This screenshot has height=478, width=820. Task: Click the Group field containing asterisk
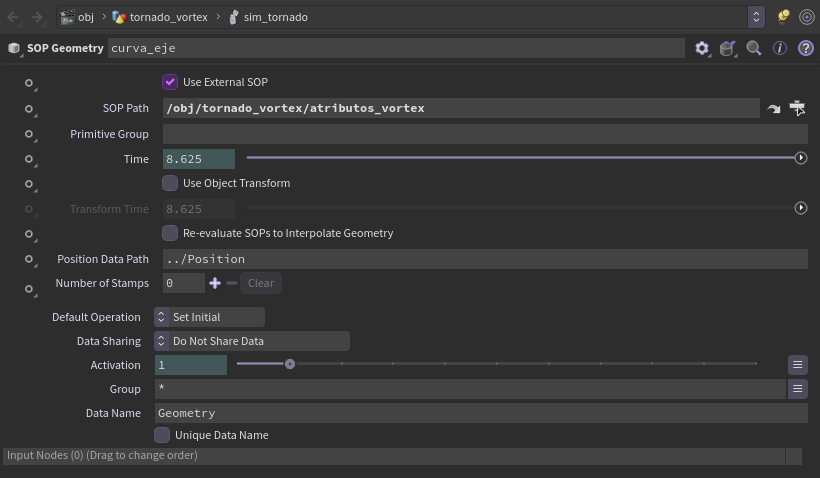pos(470,389)
